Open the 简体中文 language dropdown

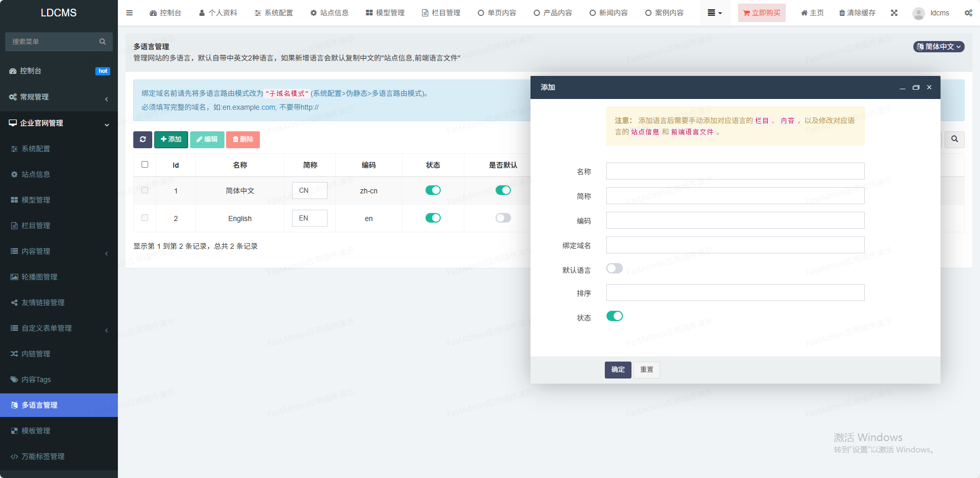938,47
